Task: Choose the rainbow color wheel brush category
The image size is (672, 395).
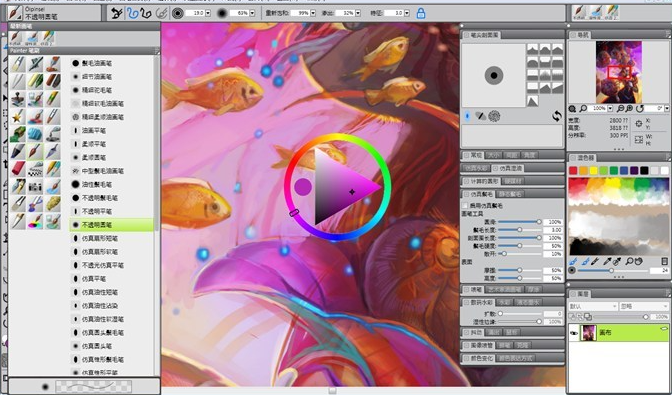Action: pyautogui.click(x=36, y=221)
